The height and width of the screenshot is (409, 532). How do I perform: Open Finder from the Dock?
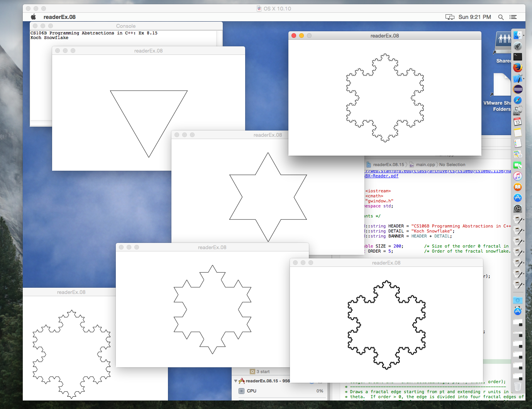[518, 35]
